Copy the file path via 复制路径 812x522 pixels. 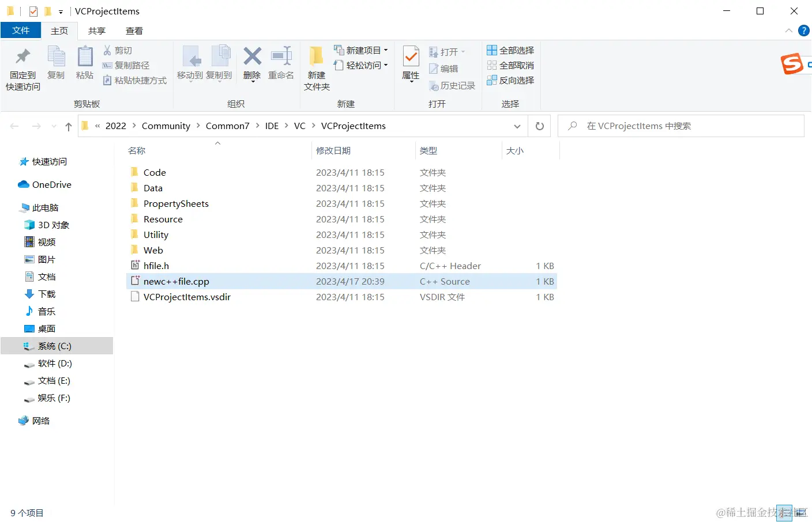[x=126, y=66]
